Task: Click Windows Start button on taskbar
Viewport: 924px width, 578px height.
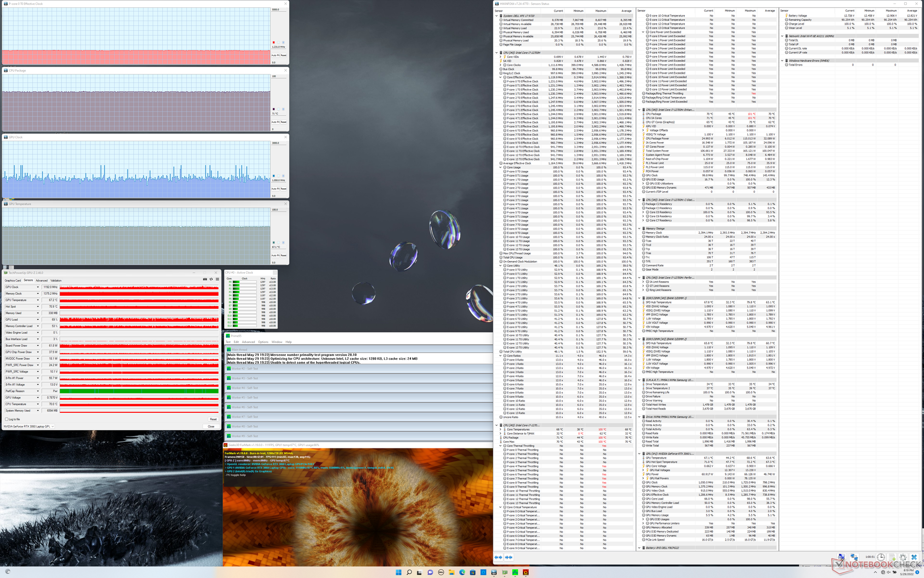Action: point(398,572)
